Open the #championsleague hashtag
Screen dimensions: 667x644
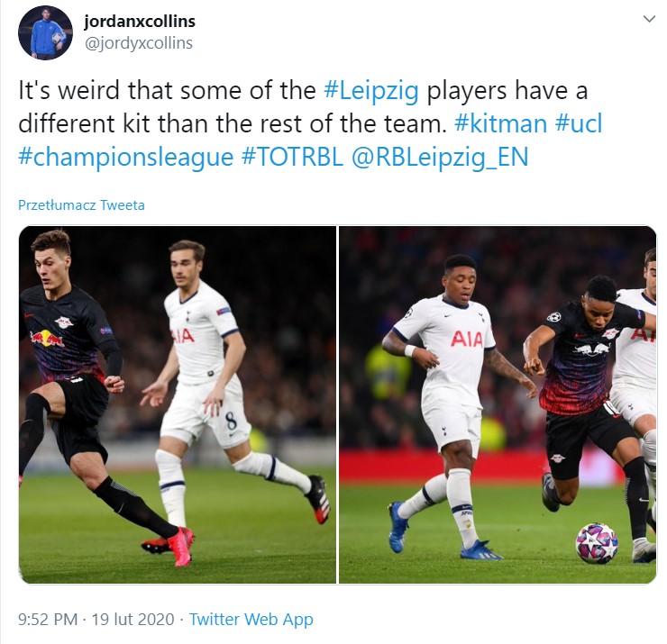pyautogui.click(x=126, y=157)
